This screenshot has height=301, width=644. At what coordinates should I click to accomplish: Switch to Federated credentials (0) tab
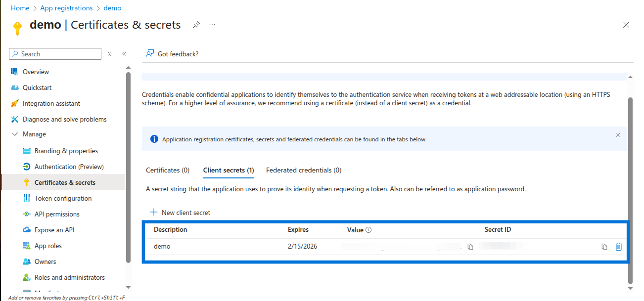tap(304, 170)
